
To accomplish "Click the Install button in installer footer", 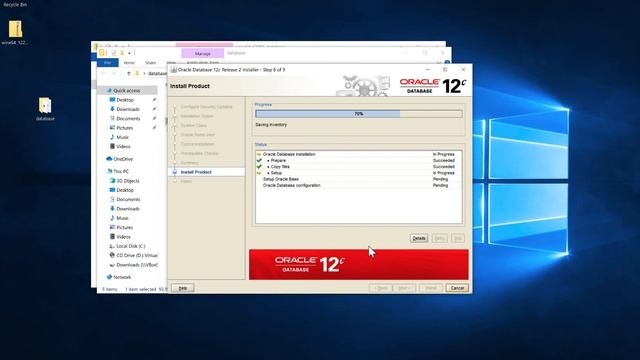I will tap(431, 288).
